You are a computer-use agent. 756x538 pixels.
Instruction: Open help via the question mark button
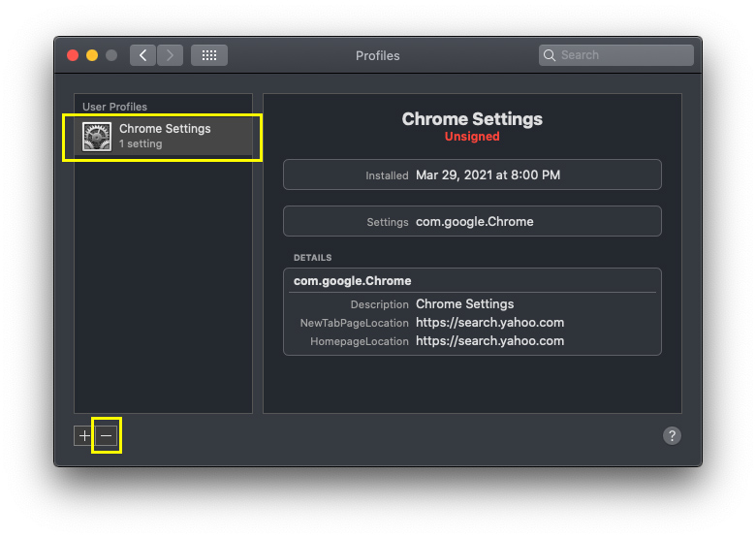[672, 436]
